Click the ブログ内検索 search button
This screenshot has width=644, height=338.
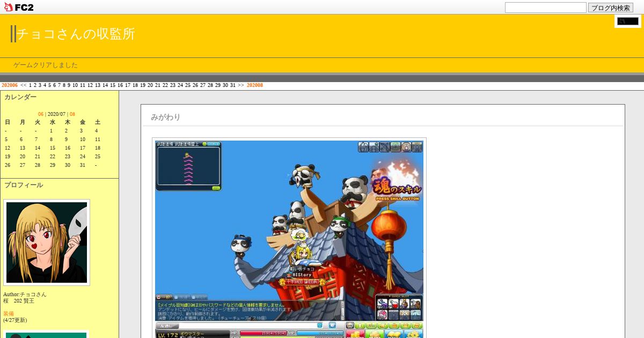611,8
